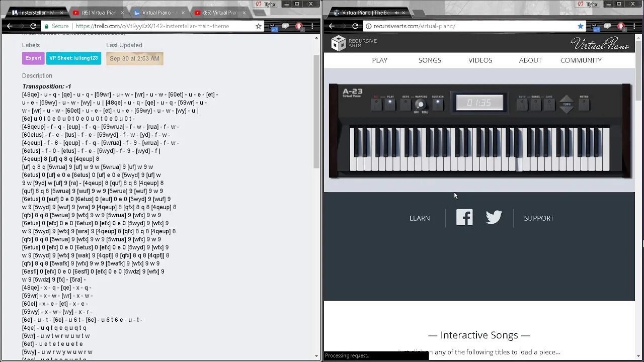The width and height of the screenshot is (644, 362).
Task: Open the VIDEOS menu item
Action: tap(480, 60)
